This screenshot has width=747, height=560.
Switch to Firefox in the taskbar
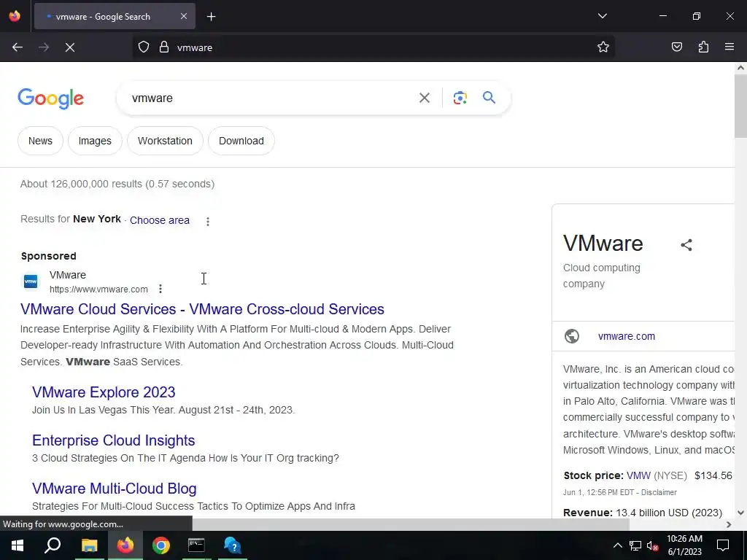125,545
